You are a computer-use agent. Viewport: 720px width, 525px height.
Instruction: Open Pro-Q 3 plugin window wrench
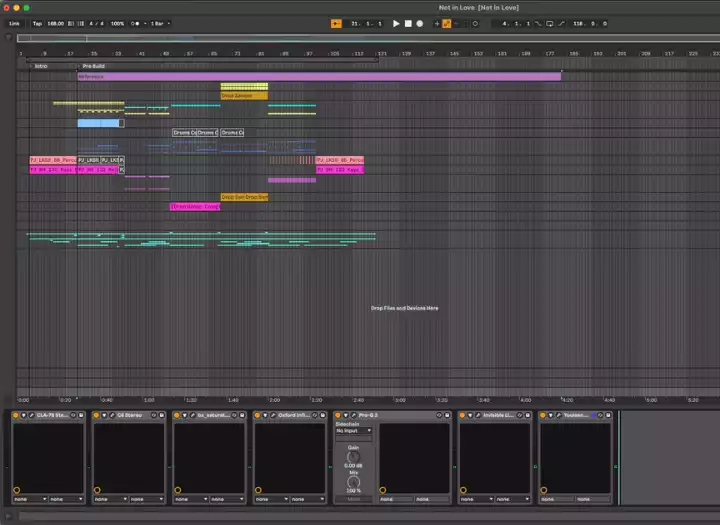click(x=354, y=415)
